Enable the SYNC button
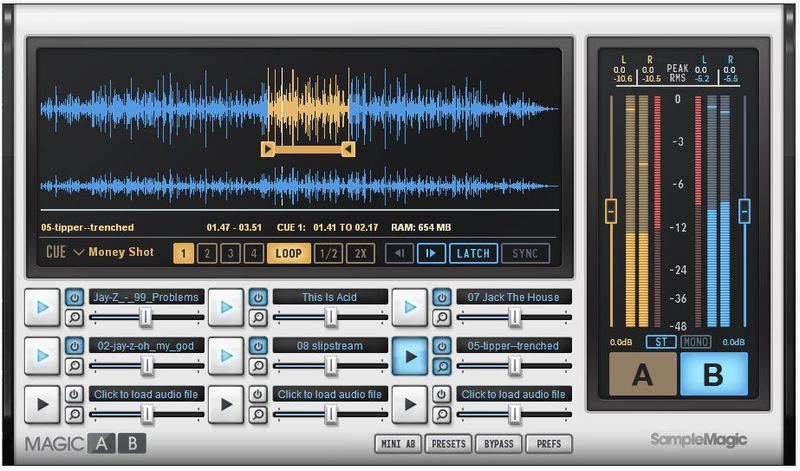The image size is (800, 471). (525, 253)
